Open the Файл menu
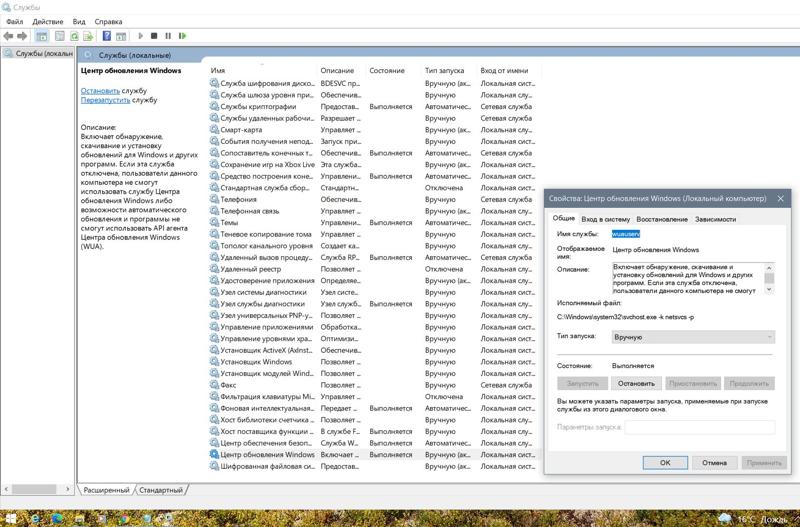The image size is (800, 527). click(15, 21)
